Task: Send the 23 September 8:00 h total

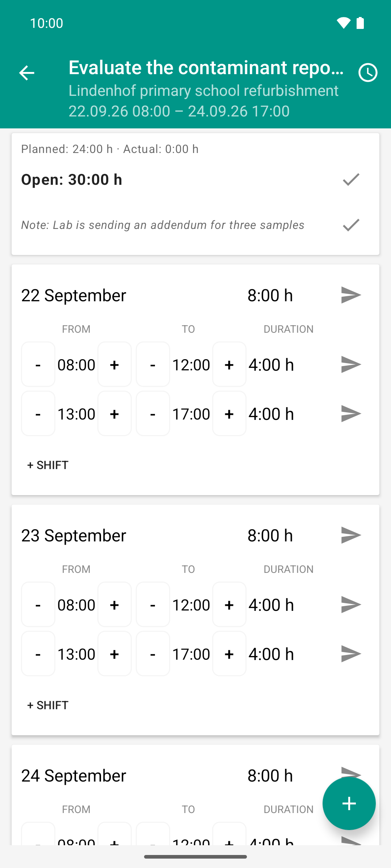Action: pos(351,535)
